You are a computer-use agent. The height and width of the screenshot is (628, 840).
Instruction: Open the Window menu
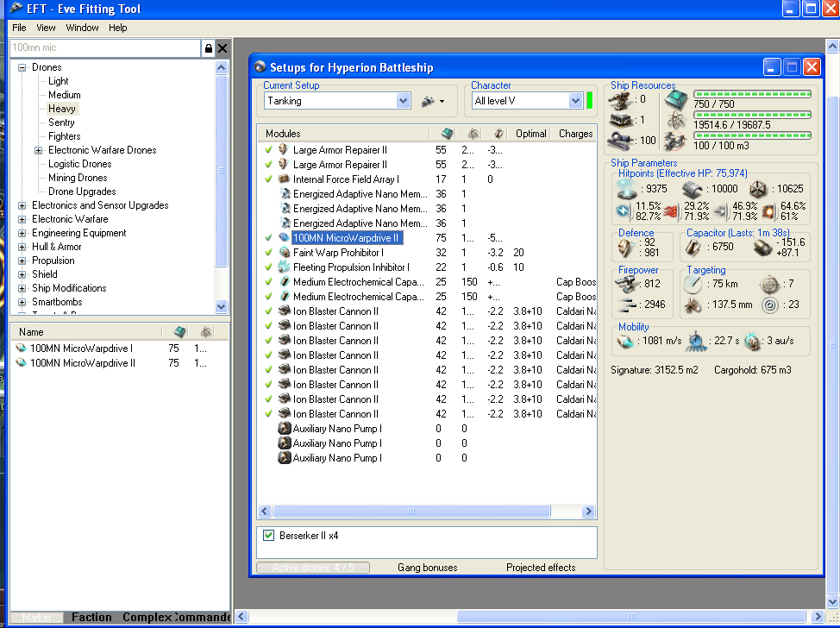pyautogui.click(x=82, y=28)
